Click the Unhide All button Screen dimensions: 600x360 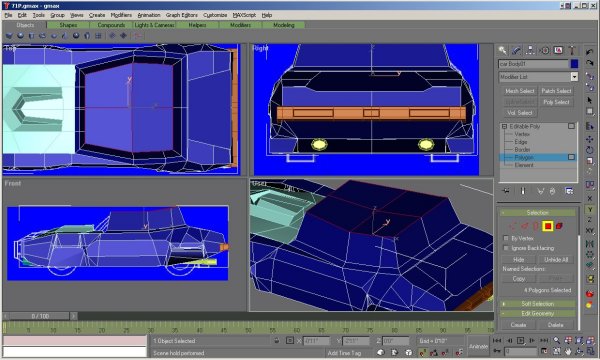coord(556,260)
